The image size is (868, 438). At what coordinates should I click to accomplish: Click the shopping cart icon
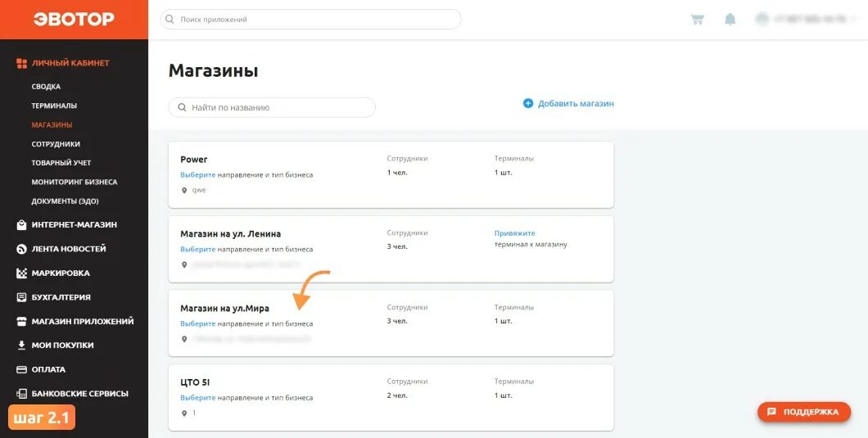[698, 19]
